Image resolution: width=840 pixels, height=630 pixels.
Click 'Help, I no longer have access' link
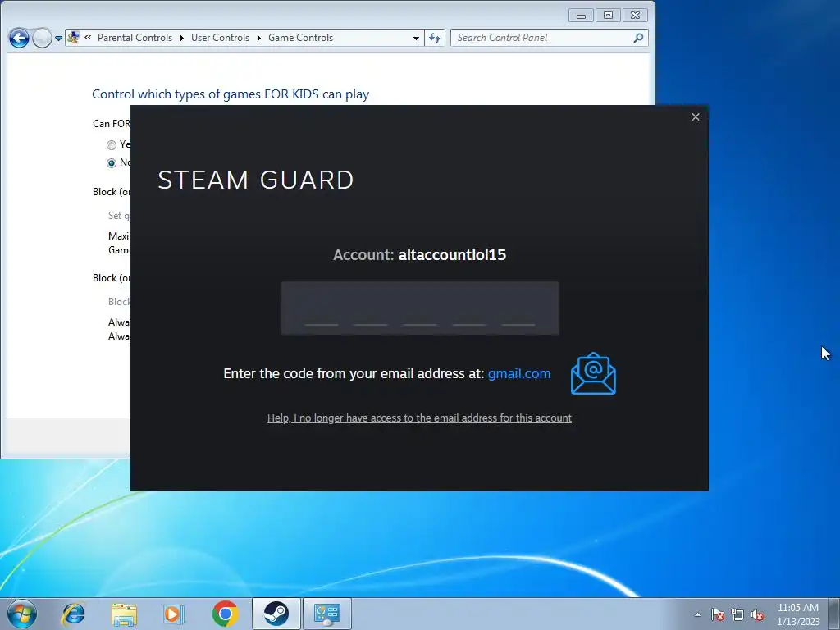419,418
